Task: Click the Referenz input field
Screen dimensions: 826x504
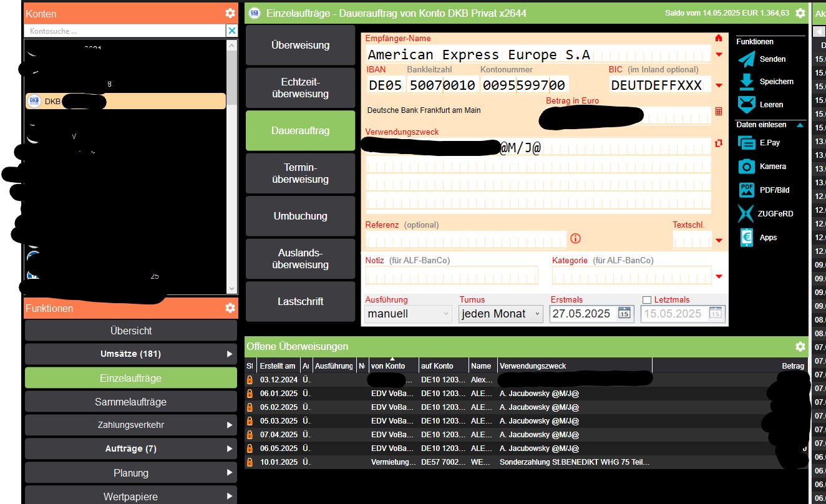Action: [465, 240]
